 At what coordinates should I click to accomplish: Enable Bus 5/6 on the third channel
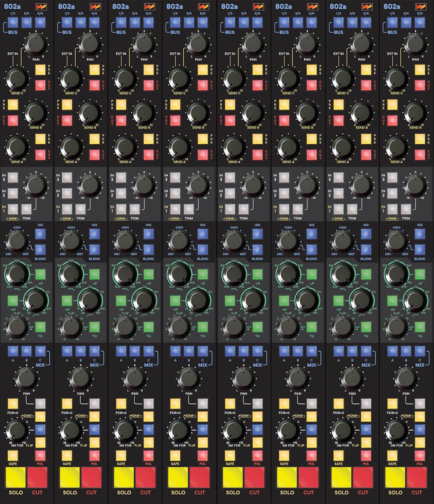coord(149,22)
